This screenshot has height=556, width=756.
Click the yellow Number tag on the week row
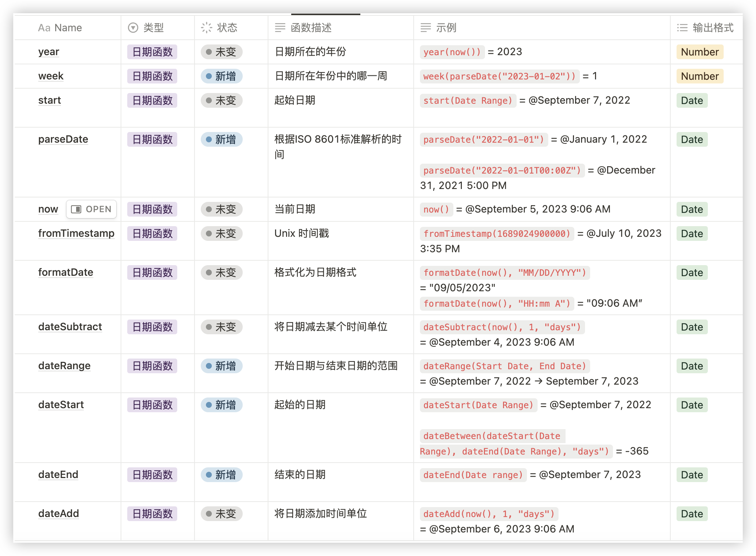pyautogui.click(x=699, y=76)
